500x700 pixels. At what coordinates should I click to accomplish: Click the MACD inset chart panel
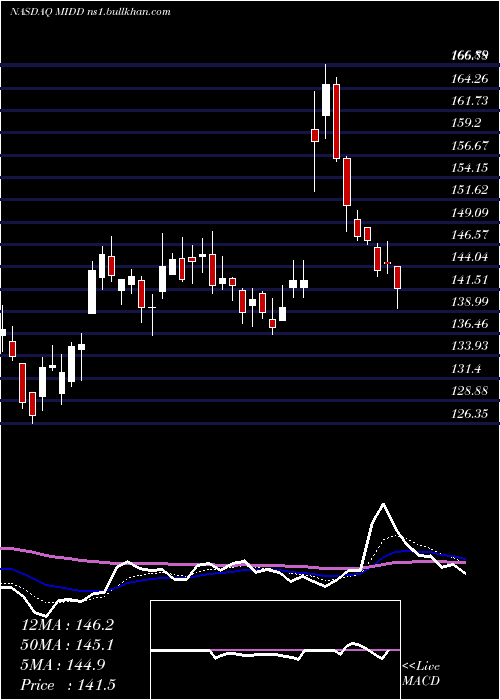275,650
